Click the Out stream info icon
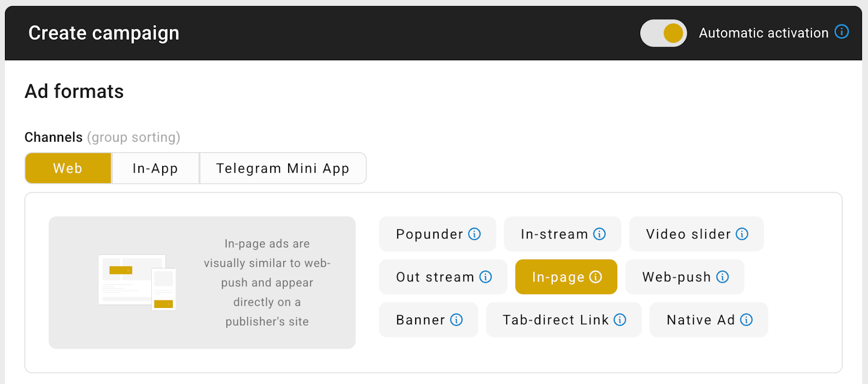The height and width of the screenshot is (384, 868). pyautogui.click(x=486, y=277)
